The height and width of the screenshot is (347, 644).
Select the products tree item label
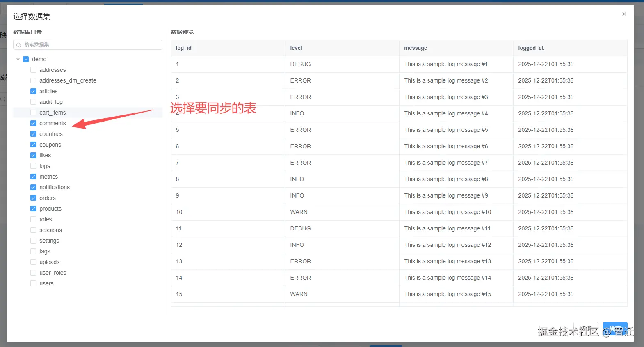click(x=50, y=209)
